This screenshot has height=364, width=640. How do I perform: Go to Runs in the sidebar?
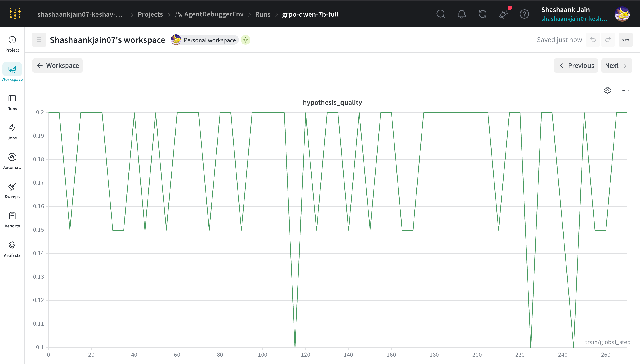pyautogui.click(x=12, y=103)
